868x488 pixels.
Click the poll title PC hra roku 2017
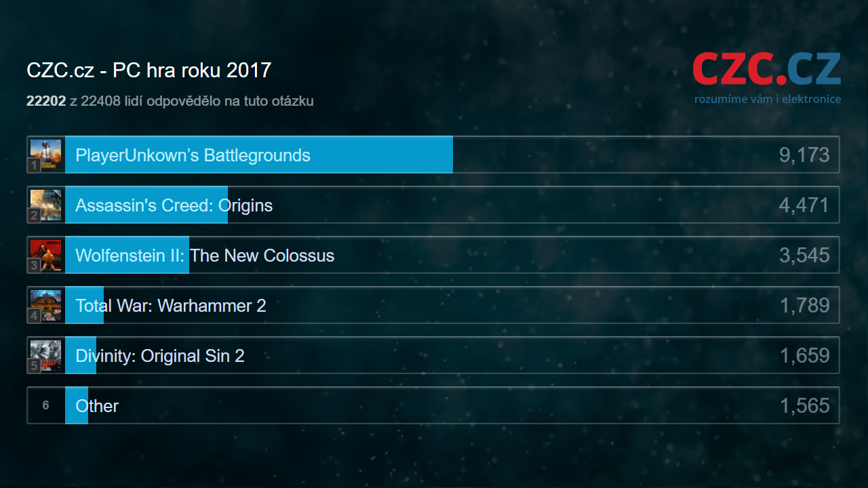coord(149,70)
